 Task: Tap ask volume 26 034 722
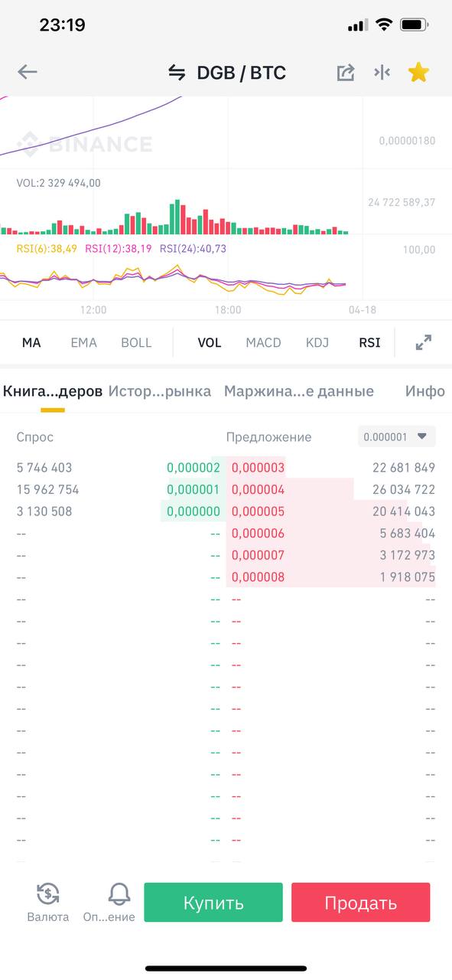[404, 489]
